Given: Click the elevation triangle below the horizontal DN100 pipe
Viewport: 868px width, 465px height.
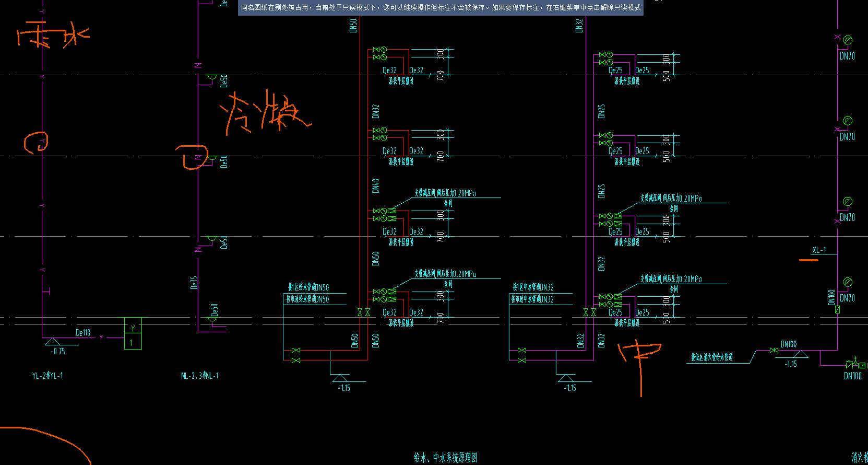Looking at the screenshot, I should (800, 354).
